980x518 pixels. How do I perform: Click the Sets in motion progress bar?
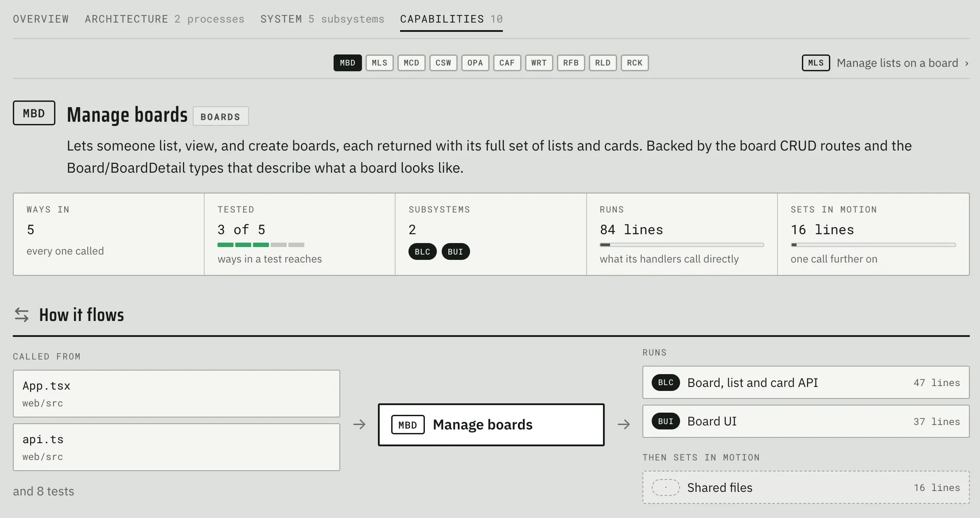point(873,245)
